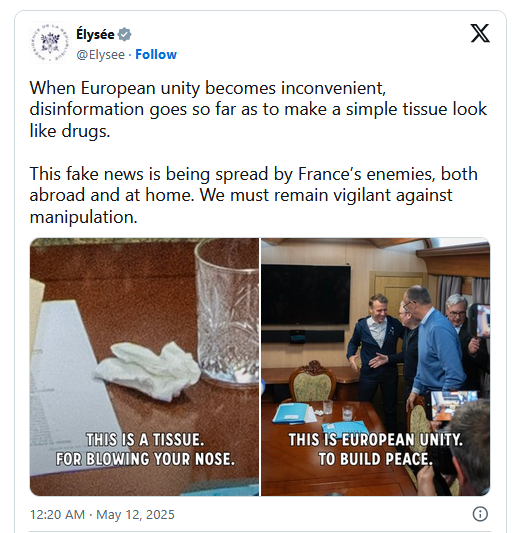Click the blue folder on the table

pos(291,413)
